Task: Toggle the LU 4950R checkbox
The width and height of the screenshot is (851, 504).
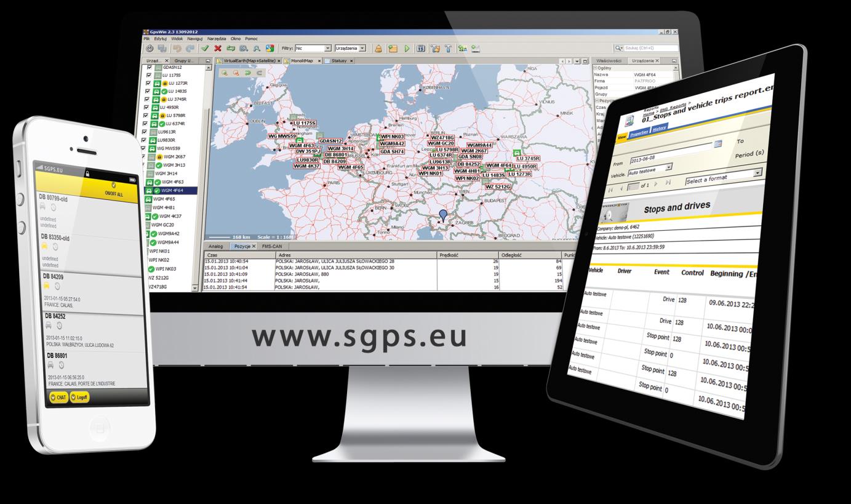Action: tap(147, 106)
